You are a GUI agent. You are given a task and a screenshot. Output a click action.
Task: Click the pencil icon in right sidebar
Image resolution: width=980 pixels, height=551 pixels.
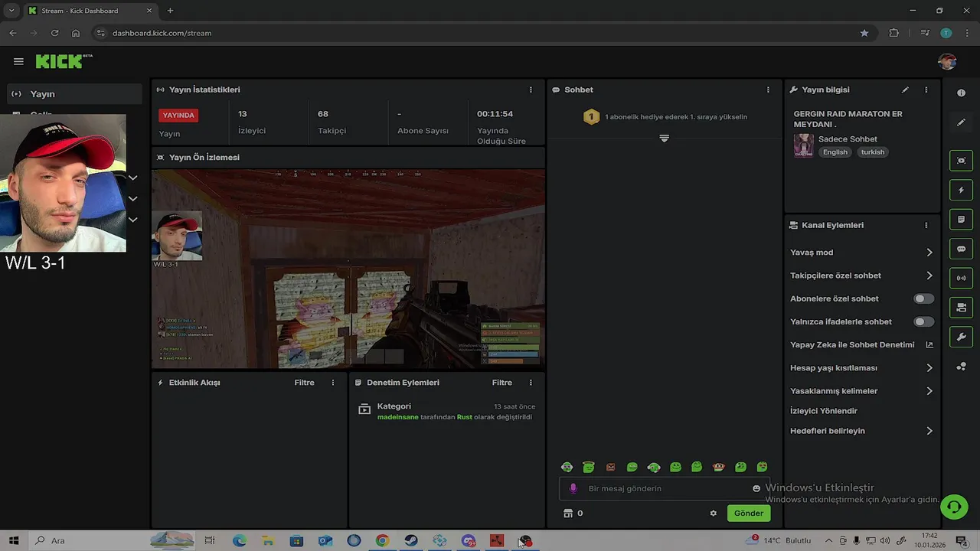click(x=961, y=122)
